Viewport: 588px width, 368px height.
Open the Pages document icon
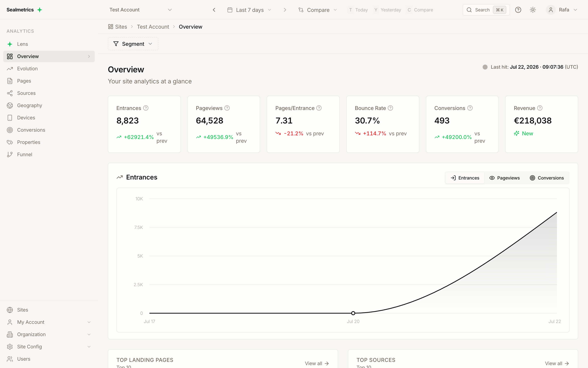(10, 81)
